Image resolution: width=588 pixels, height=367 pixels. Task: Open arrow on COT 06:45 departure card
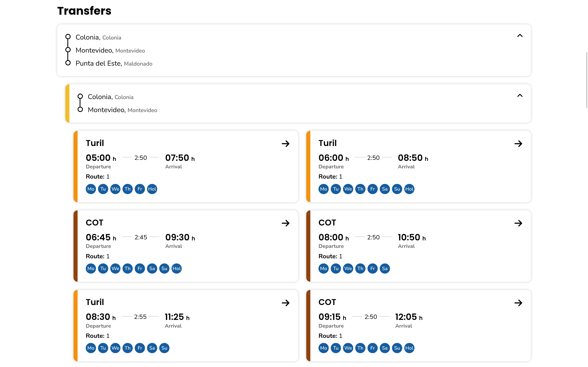pos(285,223)
